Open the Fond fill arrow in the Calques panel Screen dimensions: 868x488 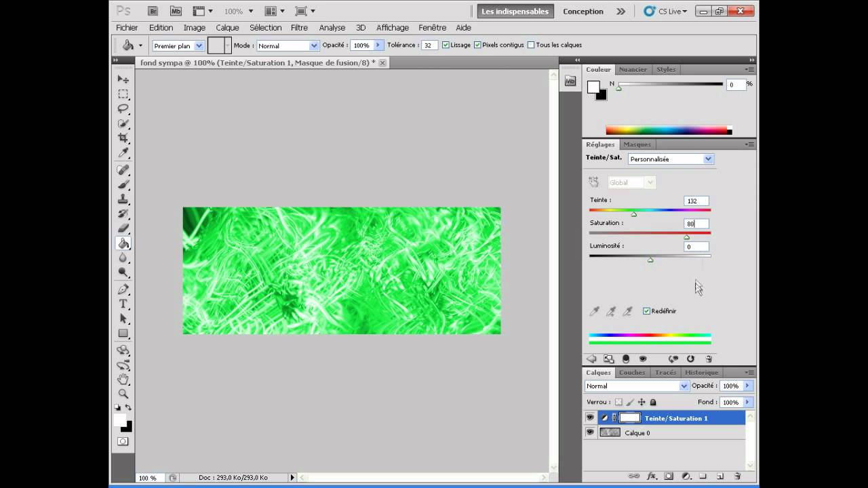[747, 402]
